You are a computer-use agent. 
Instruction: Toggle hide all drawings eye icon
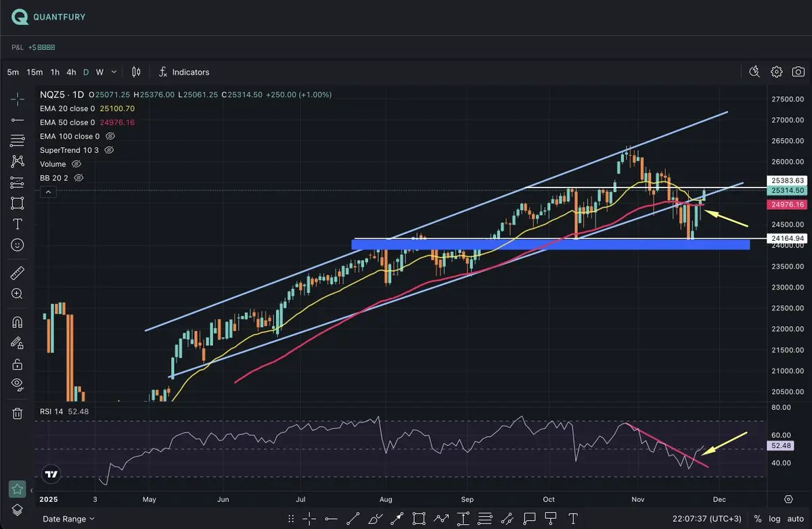18,384
